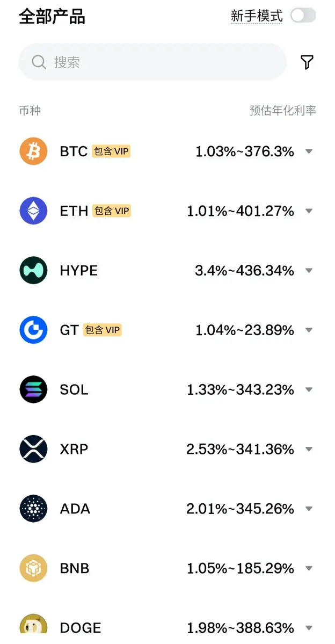Click the 币种 column header

[x=30, y=111]
